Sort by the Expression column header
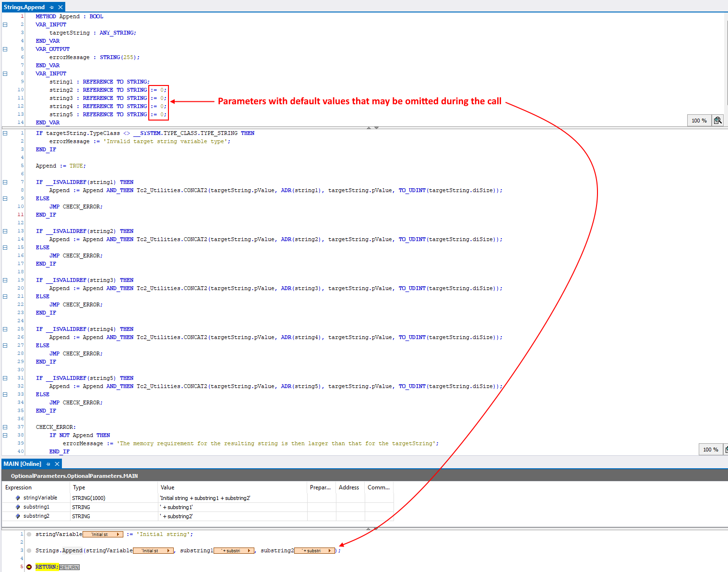This screenshot has width=728, height=572. coord(36,487)
